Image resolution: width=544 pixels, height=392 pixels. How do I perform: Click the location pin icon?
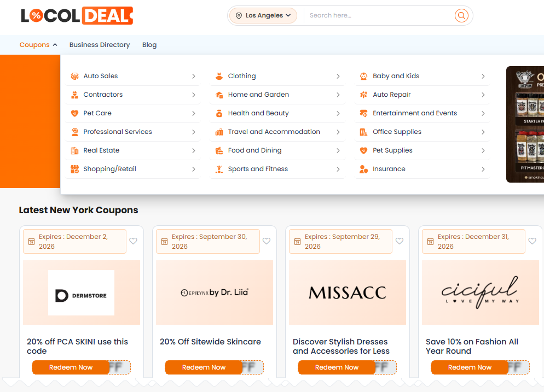pyautogui.click(x=239, y=16)
